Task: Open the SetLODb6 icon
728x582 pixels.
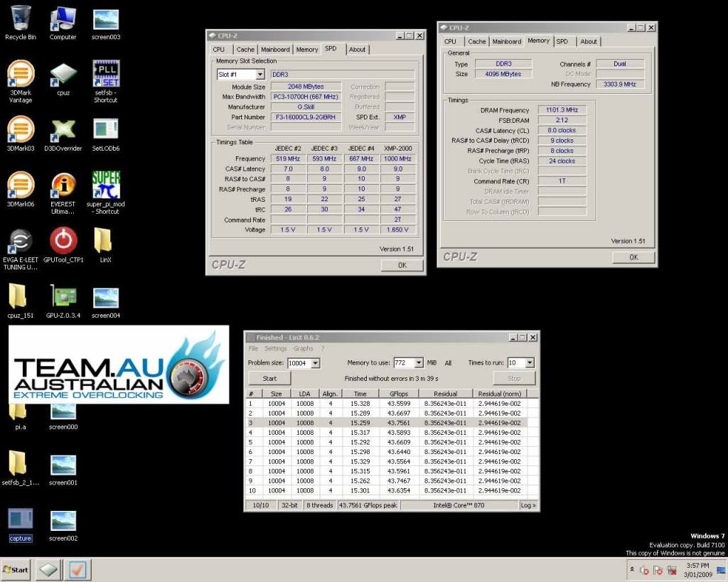Action: tap(106, 134)
